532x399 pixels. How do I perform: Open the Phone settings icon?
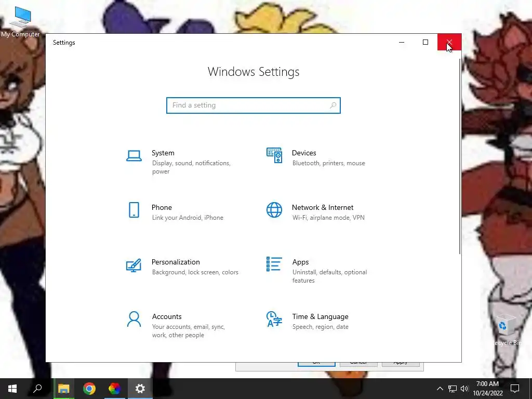pos(134,210)
